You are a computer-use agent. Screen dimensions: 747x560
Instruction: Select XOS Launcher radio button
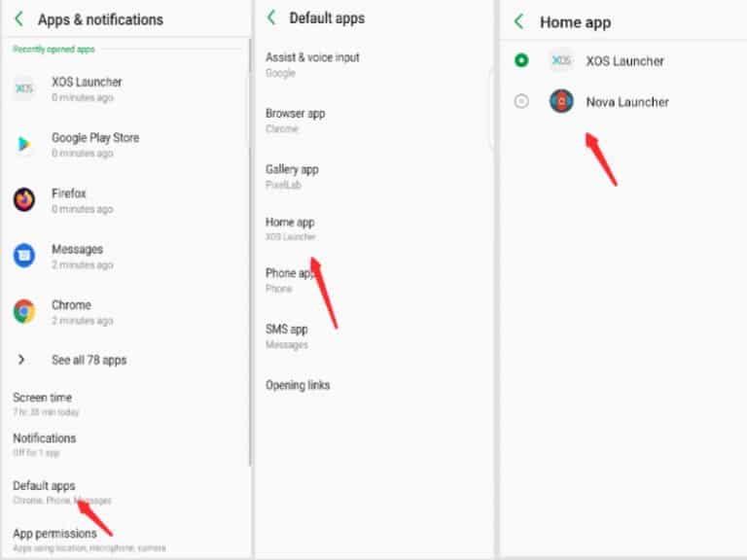[521, 60]
